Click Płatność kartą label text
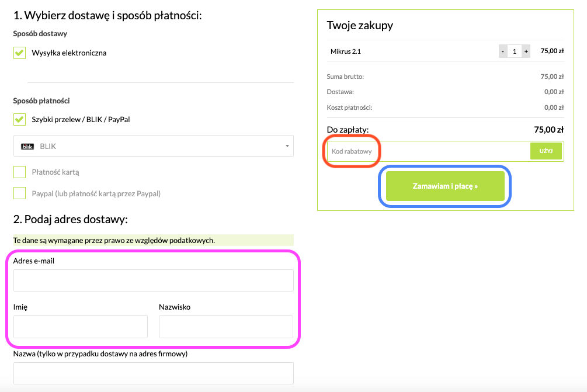The width and height of the screenshot is (587, 392). [55, 172]
